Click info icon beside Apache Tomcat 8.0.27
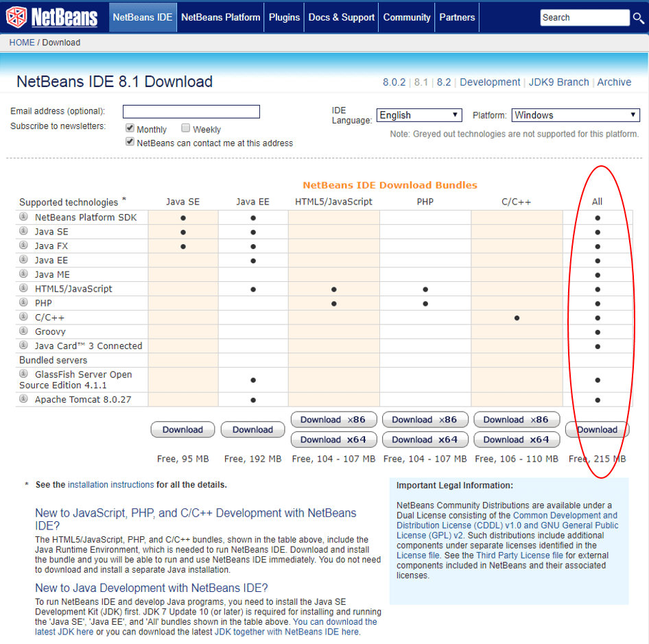649x644 pixels. tap(24, 399)
